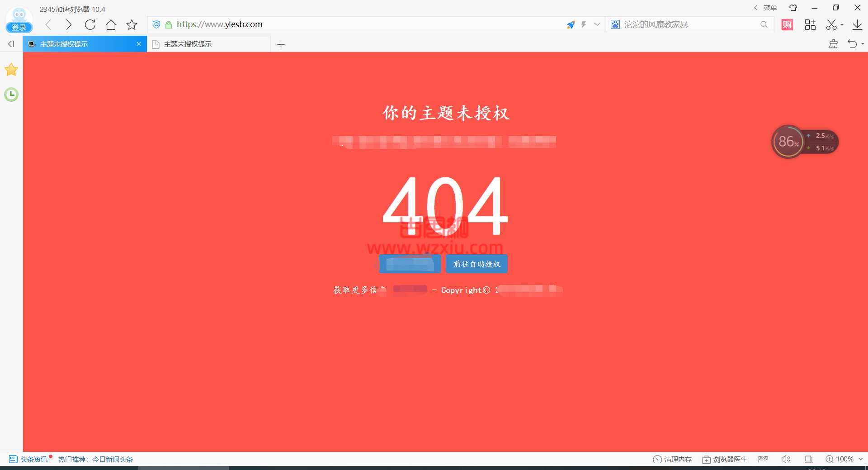Go back with the back arrow
Image resolution: width=868 pixels, height=470 pixels.
coord(48,24)
